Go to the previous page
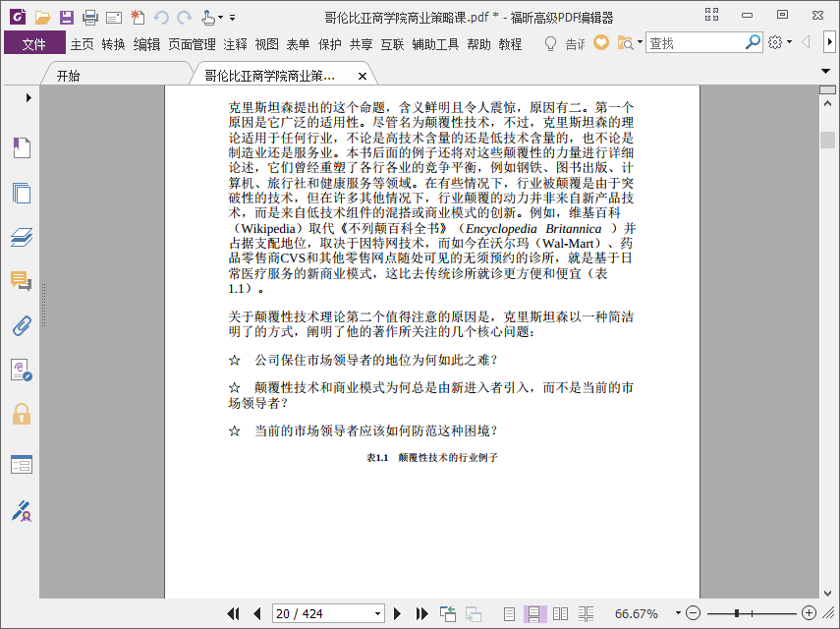The height and width of the screenshot is (629, 840). [x=257, y=614]
